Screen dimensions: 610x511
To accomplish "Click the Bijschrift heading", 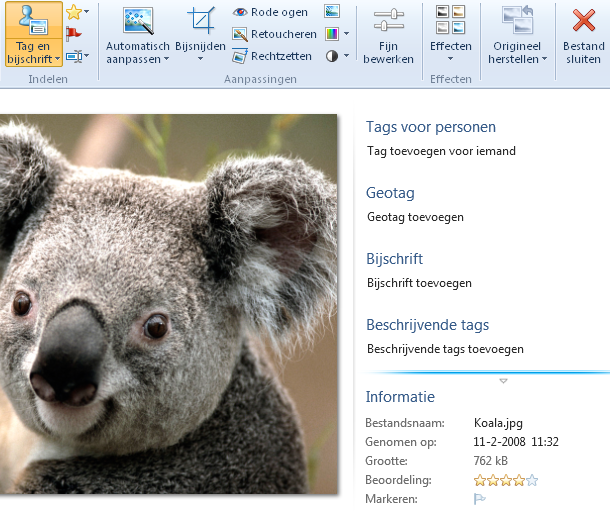I will click(x=394, y=259).
